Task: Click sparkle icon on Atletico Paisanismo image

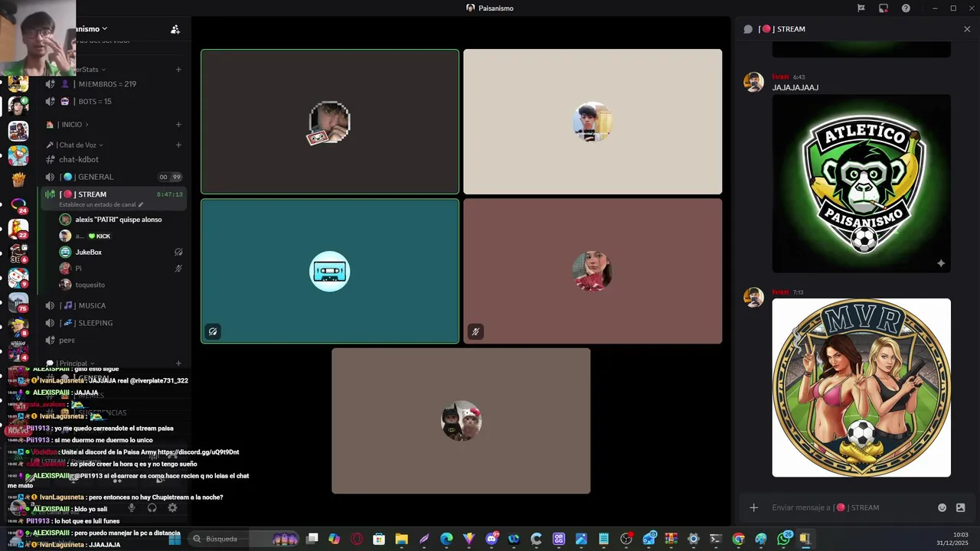Action: pyautogui.click(x=941, y=263)
